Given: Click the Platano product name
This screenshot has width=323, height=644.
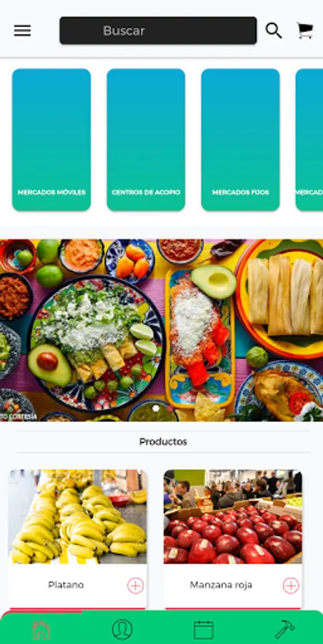Looking at the screenshot, I should pos(66,585).
